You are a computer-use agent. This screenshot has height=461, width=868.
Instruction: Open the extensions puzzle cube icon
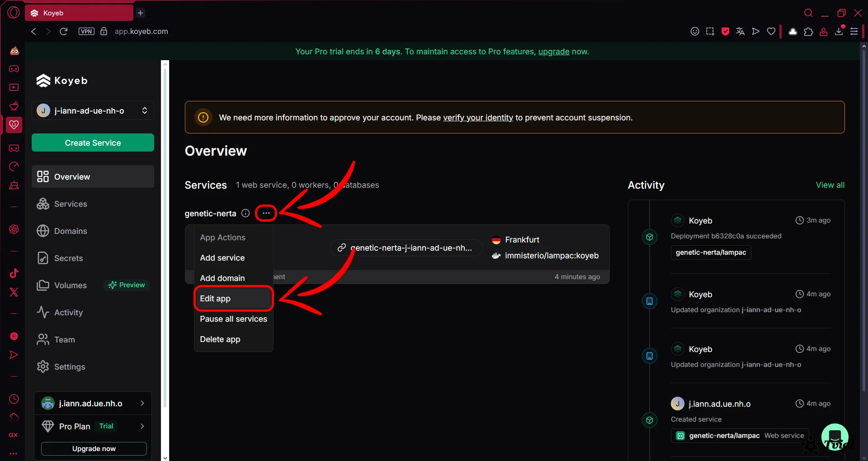[808, 31]
